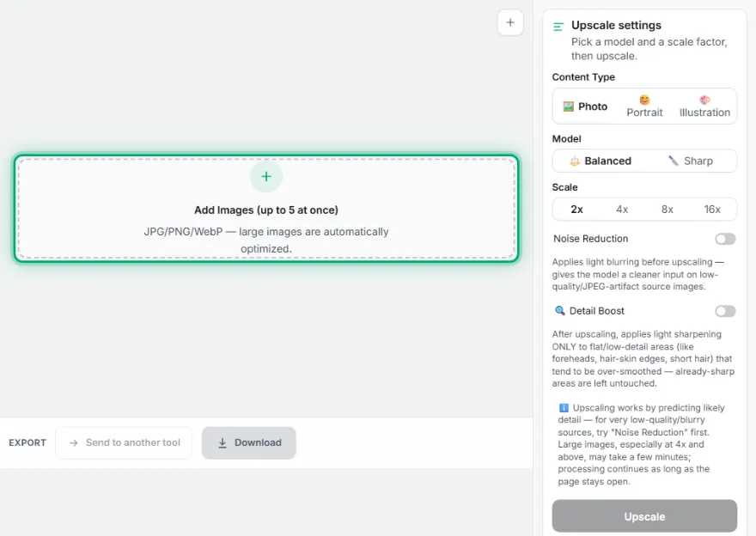Viewport: 756px width, 536px height.
Task: Click the Model label
Action: pos(566,139)
